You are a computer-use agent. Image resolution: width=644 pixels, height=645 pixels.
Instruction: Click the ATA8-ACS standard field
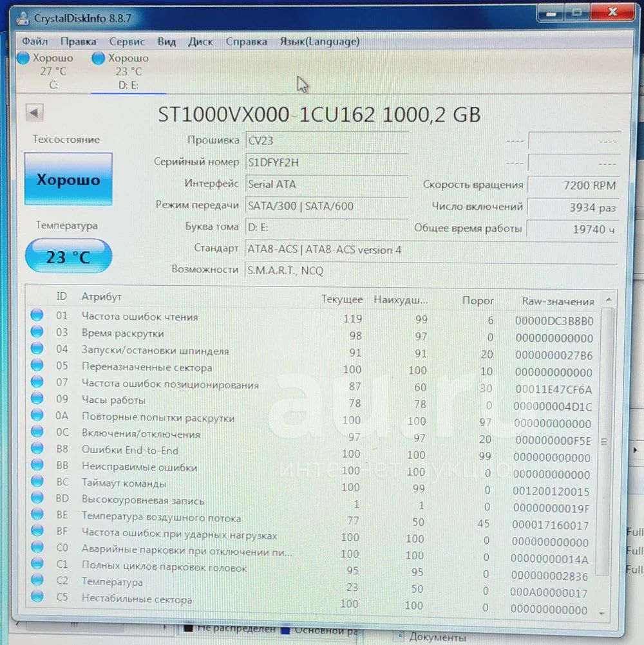click(x=431, y=250)
